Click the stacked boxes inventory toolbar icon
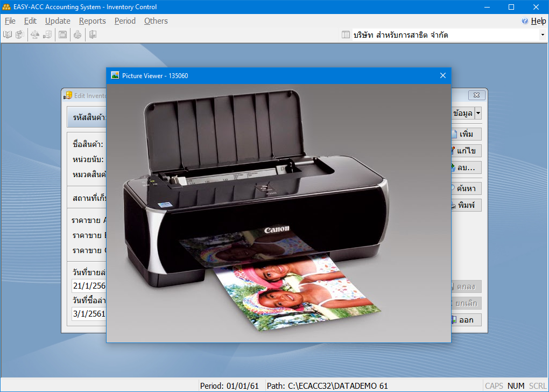549x392 pixels. pos(47,35)
